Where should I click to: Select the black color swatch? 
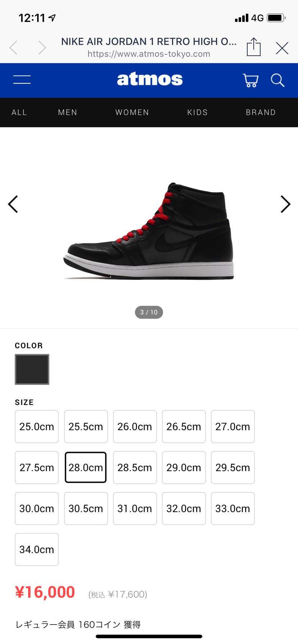click(32, 369)
